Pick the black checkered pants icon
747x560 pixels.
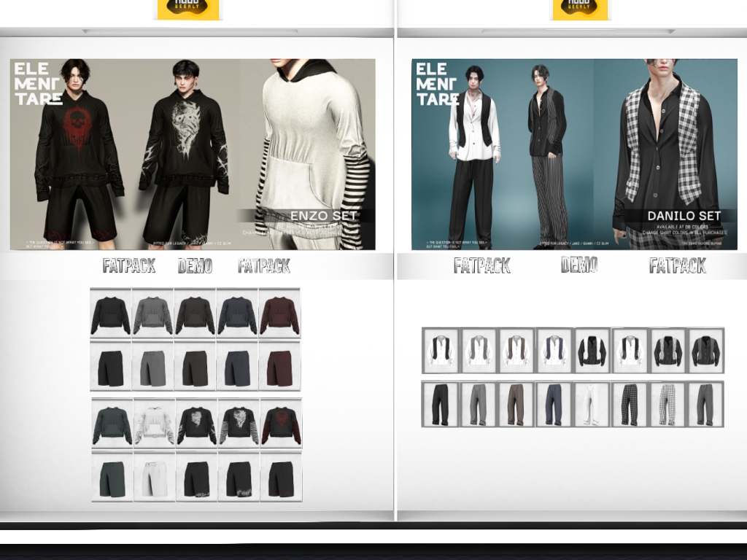tap(630, 404)
